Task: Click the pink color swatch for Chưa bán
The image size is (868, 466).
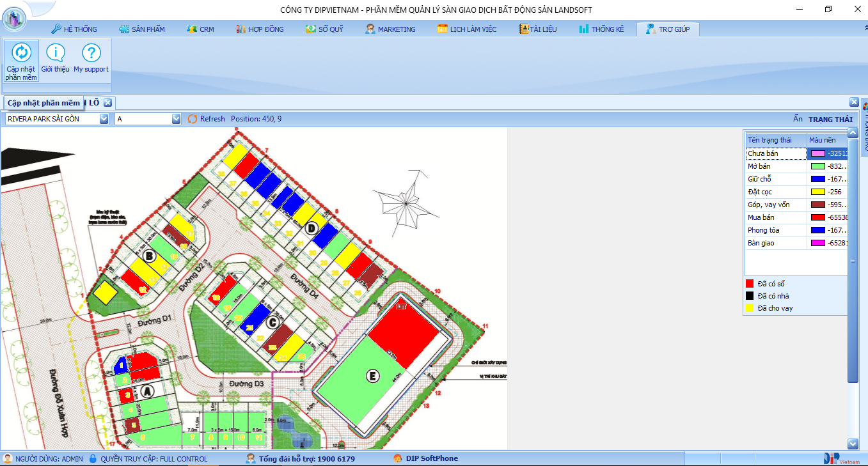Action: [817, 153]
